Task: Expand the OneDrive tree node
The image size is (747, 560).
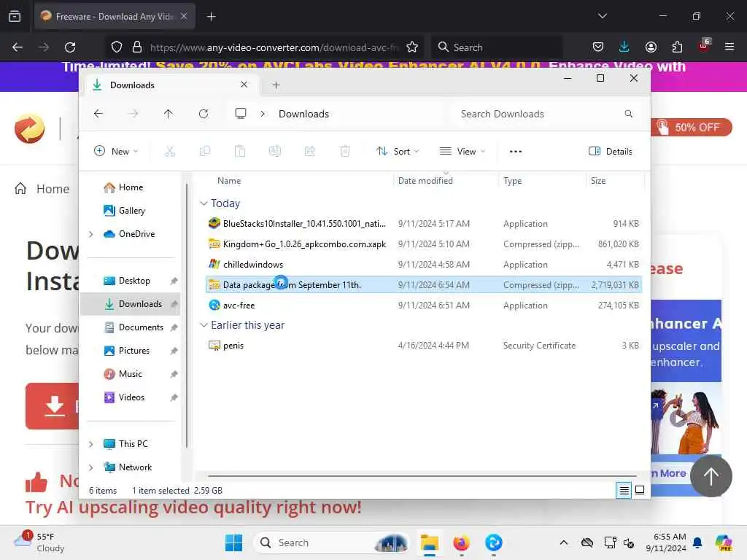Action: click(90, 234)
